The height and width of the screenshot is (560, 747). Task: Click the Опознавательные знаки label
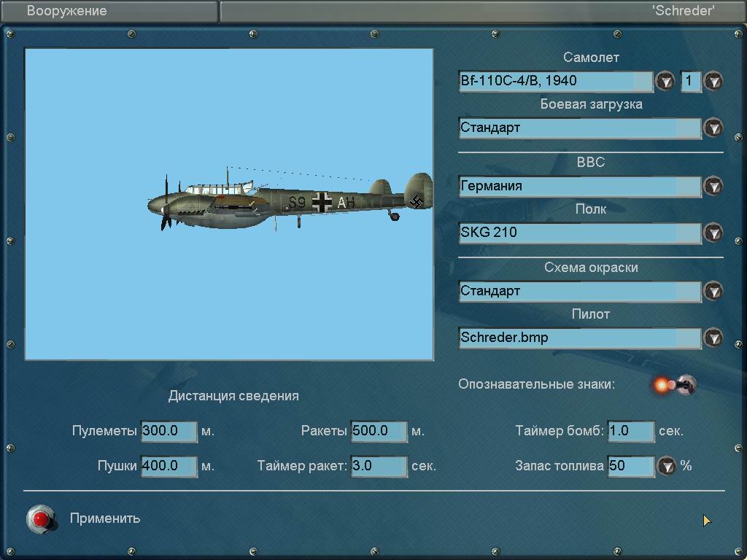pos(536,384)
